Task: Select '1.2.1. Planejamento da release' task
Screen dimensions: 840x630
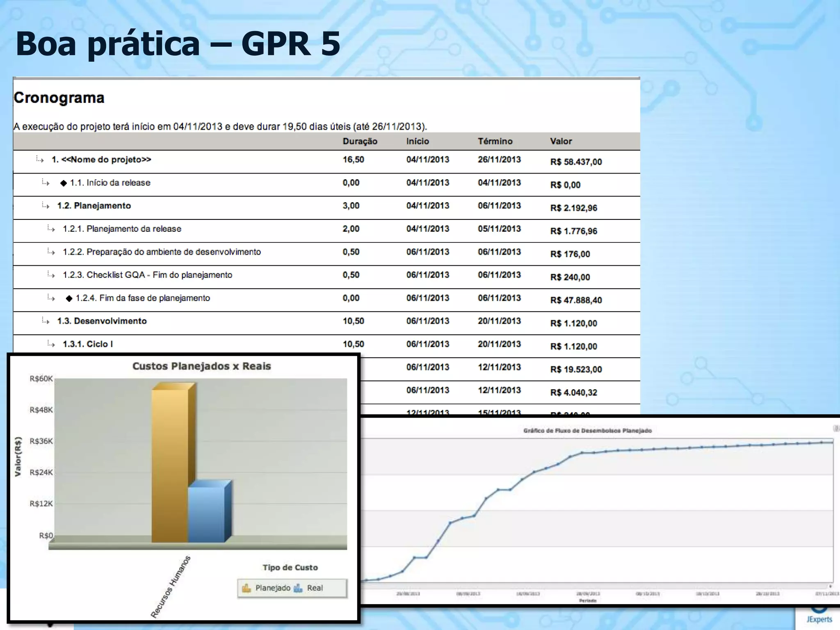Action: click(x=122, y=228)
